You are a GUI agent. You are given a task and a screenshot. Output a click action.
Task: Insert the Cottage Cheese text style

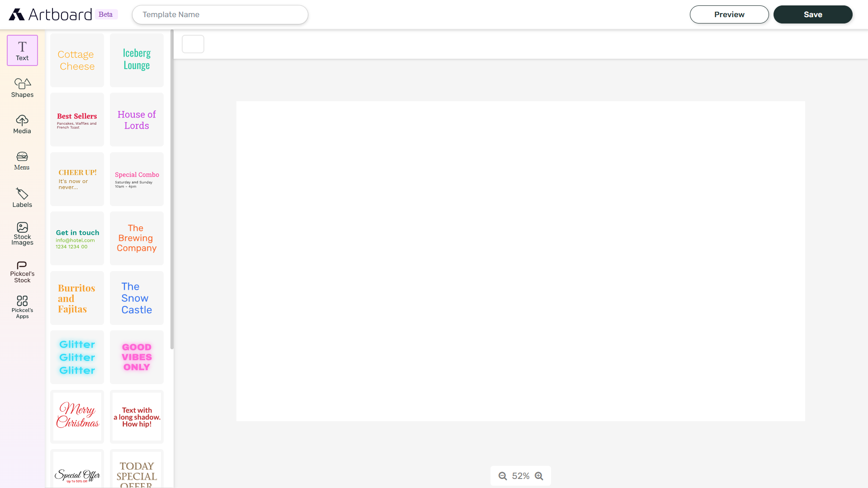[77, 60]
